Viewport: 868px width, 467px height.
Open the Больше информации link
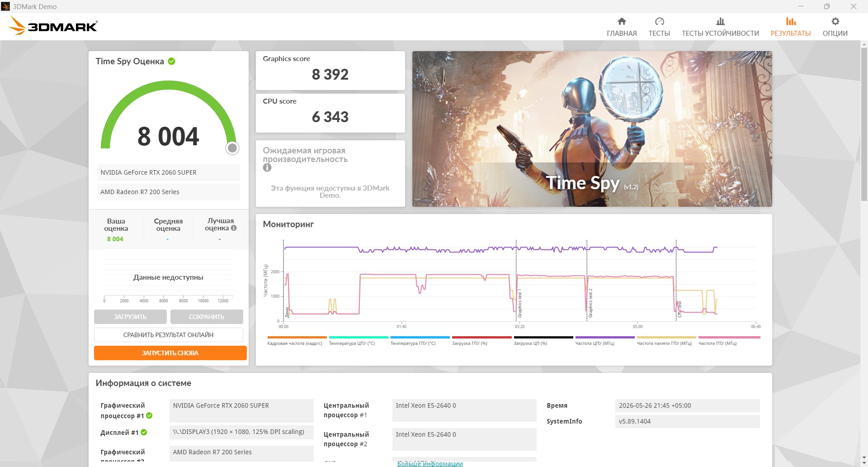coord(430,463)
